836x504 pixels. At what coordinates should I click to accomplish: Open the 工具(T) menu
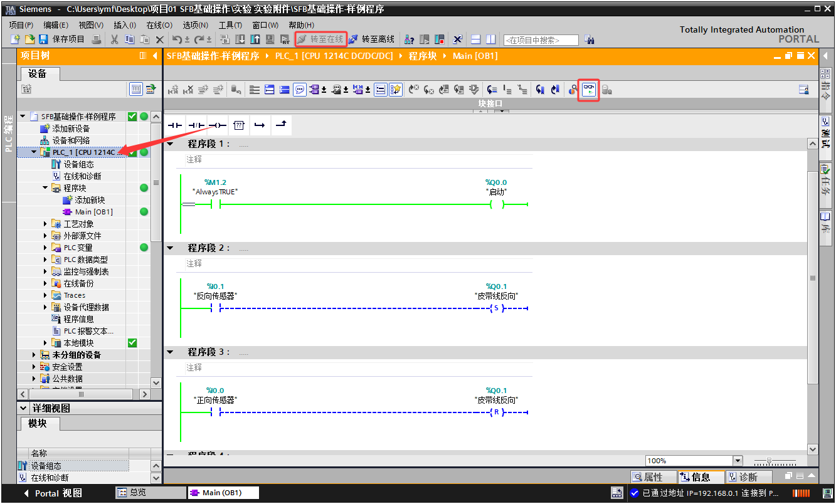230,25
